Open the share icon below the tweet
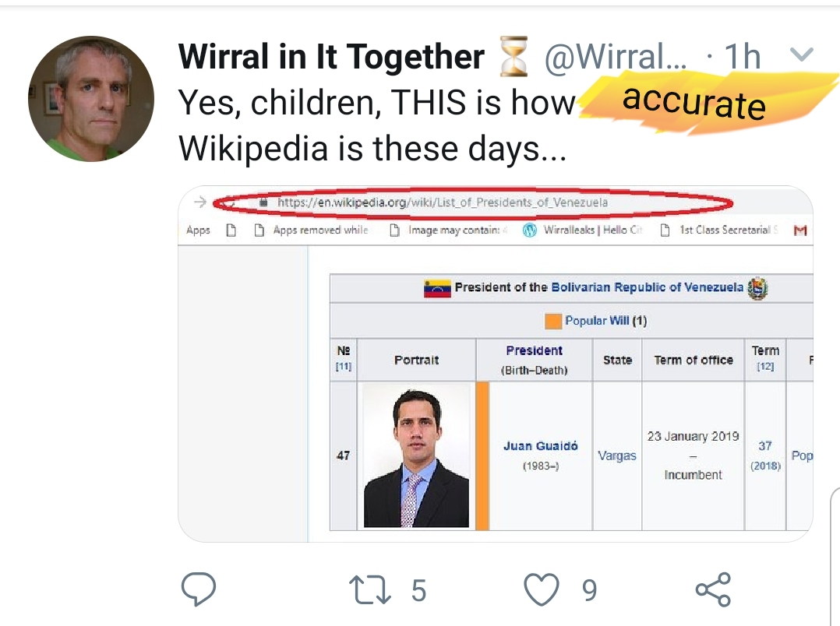Viewport: 840px width, 626px height. [x=713, y=590]
